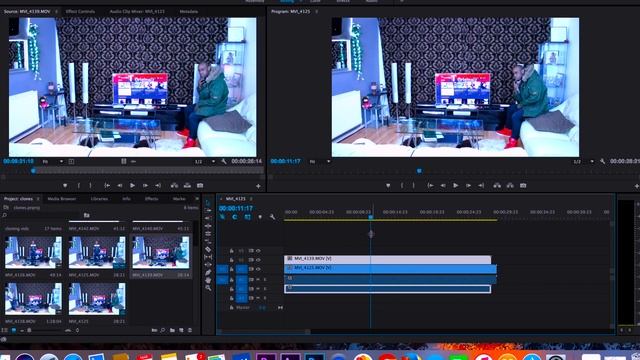The image size is (640, 360).
Task: Select the Zoom tool in tools panel
Action: (208, 288)
